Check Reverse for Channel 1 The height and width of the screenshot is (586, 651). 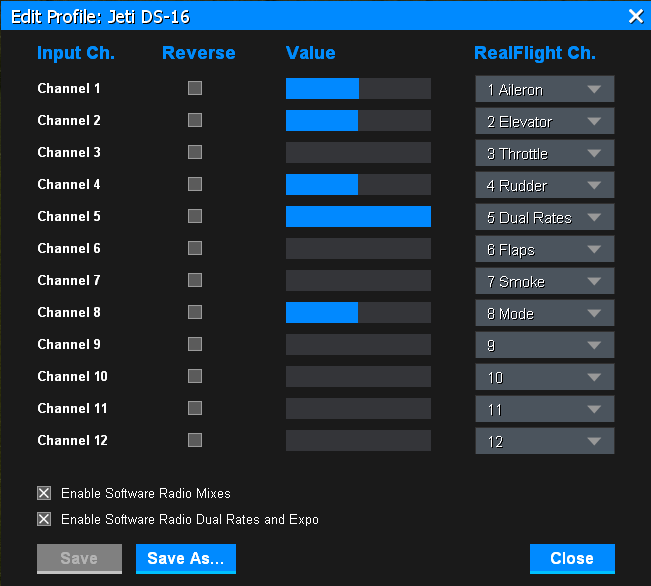tap(195, 88)
